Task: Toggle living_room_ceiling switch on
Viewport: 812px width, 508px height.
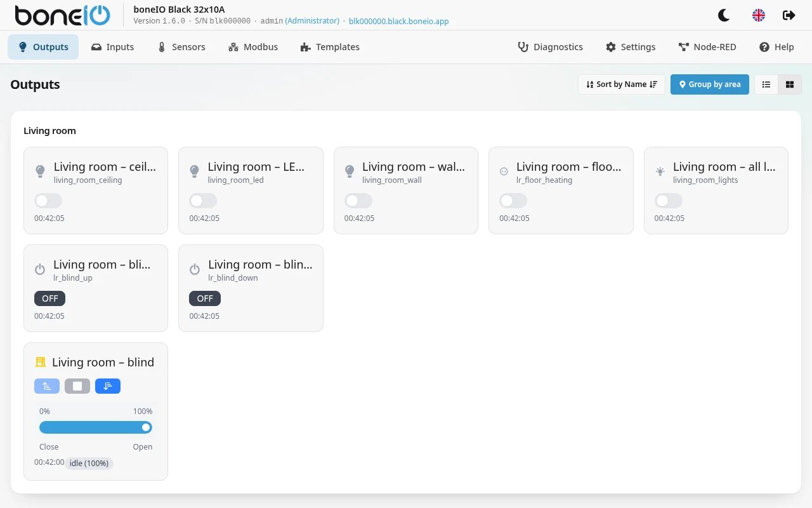Action: [x=48, y=201]
